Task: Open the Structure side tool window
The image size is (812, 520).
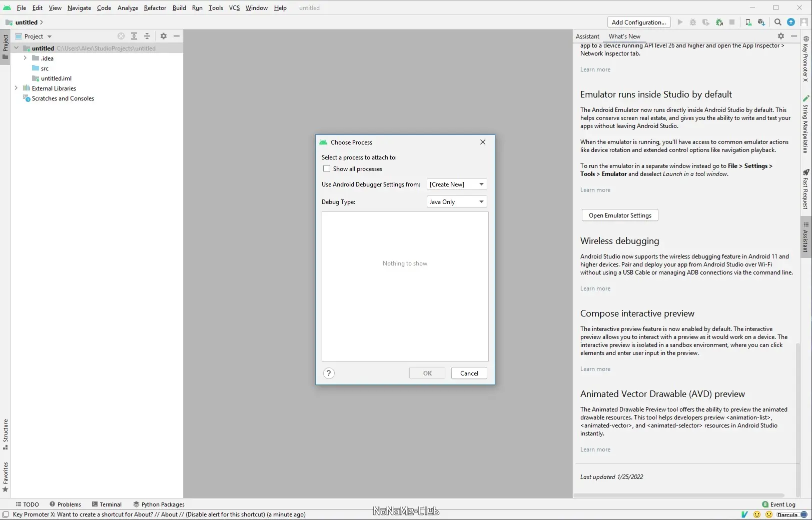Action: coord(6,434)
